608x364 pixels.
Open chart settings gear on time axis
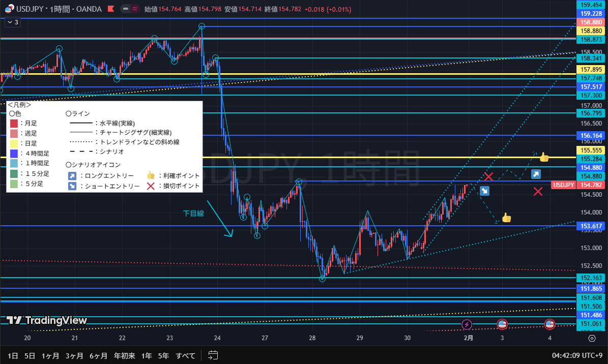(x=592, y=338)
